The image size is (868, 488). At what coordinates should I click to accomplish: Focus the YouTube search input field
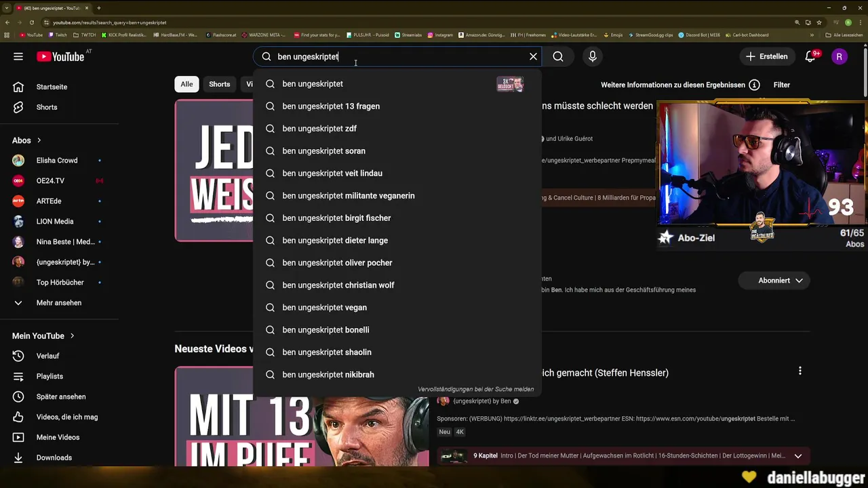(397, 56)
